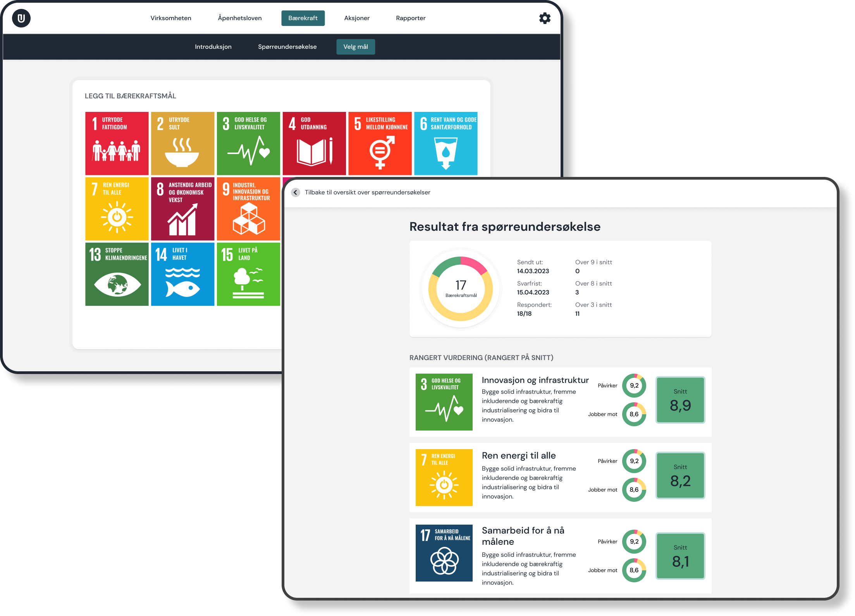Go back using the chevron arrow icon
The height and width of the screenshot is (616, 855).
pos(296,192)
